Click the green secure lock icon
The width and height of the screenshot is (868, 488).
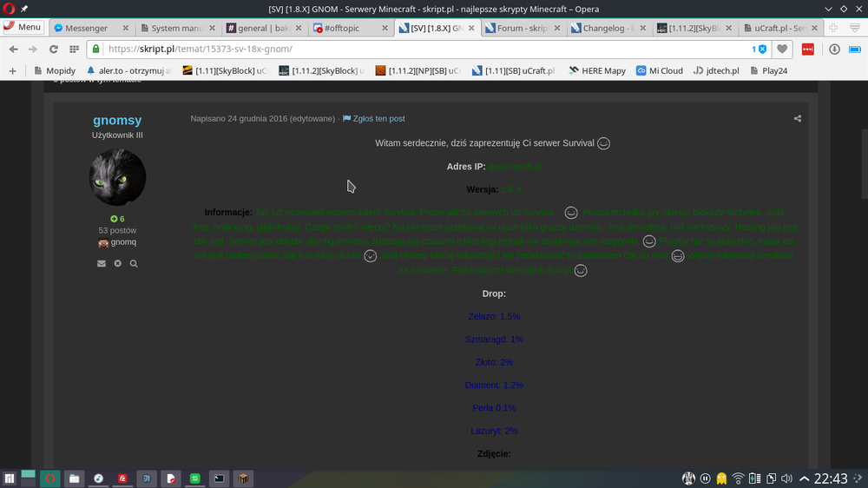pos(95,49)
